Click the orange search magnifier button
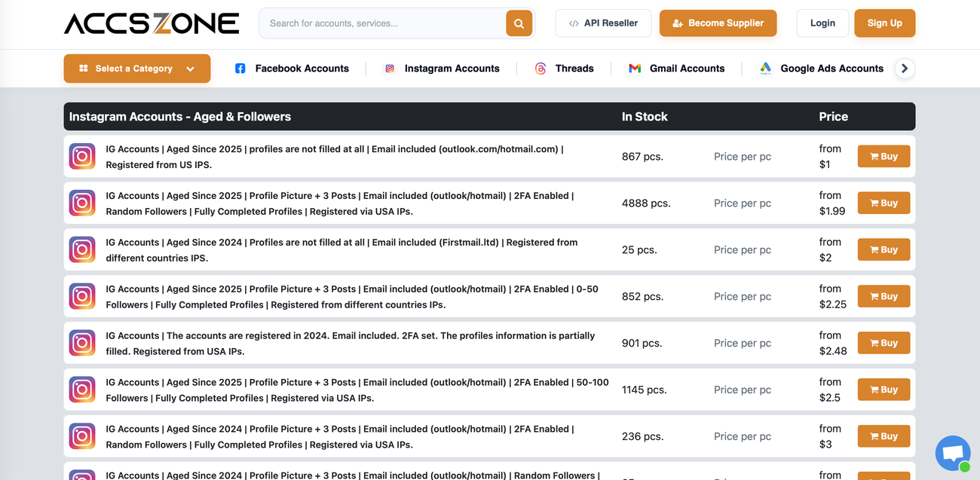This screenshot has width=980, height=480. [x=519, y=23]
